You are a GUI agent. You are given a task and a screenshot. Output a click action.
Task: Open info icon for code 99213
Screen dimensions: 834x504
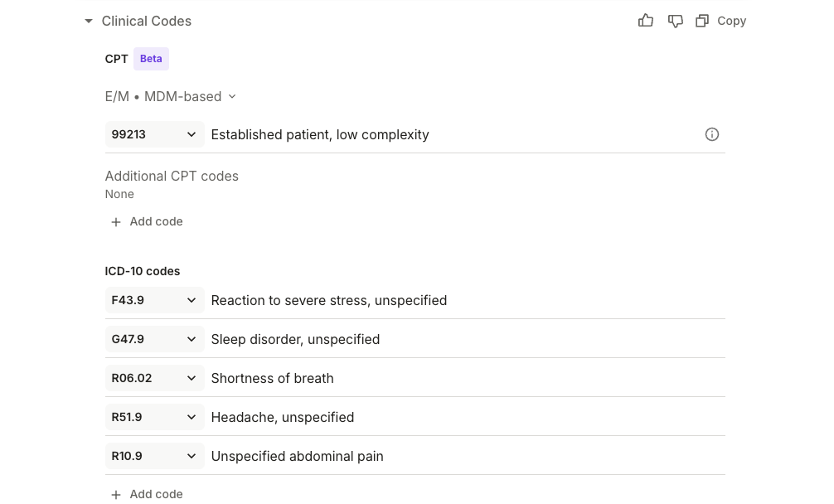point(712,134)
